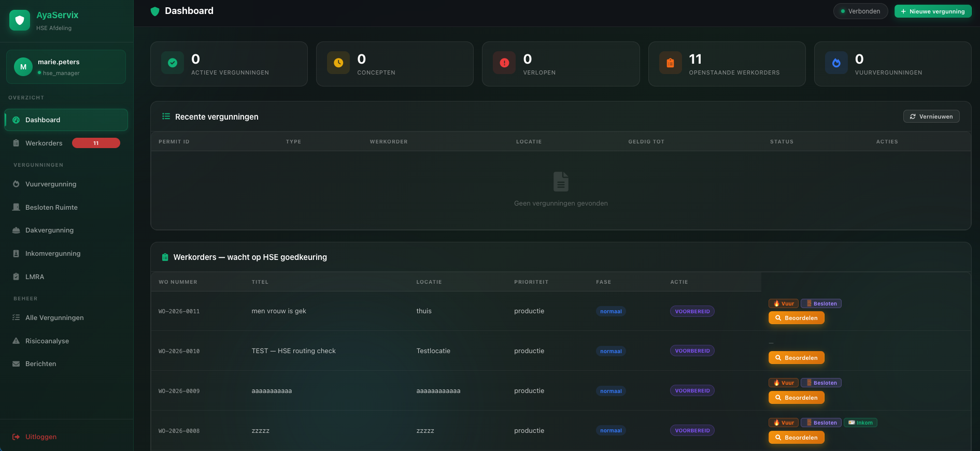The height and width of the screenshot is (451, 980).
Task: Open Besloten Ruimte in sidebar
Action: [x=66, y=207]
